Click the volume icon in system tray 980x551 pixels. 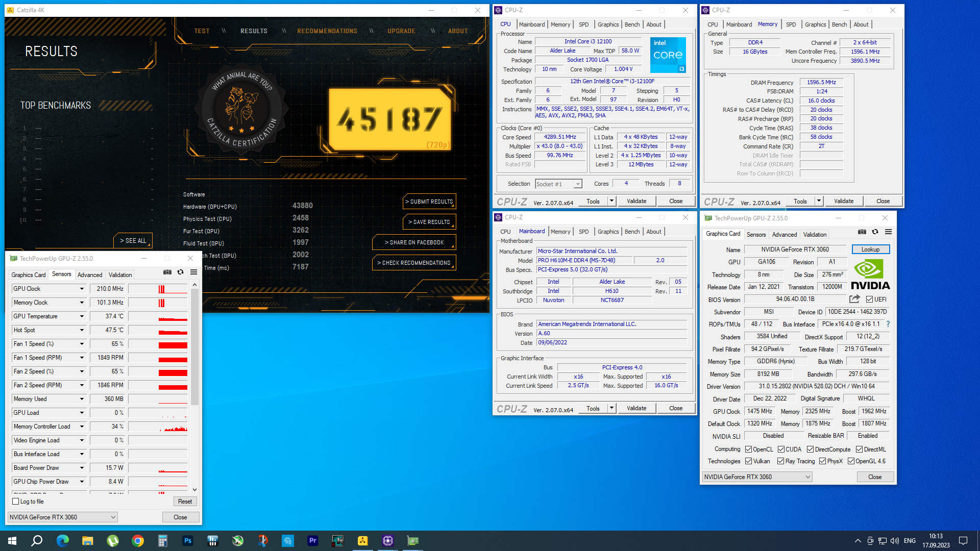click(894, 541)
